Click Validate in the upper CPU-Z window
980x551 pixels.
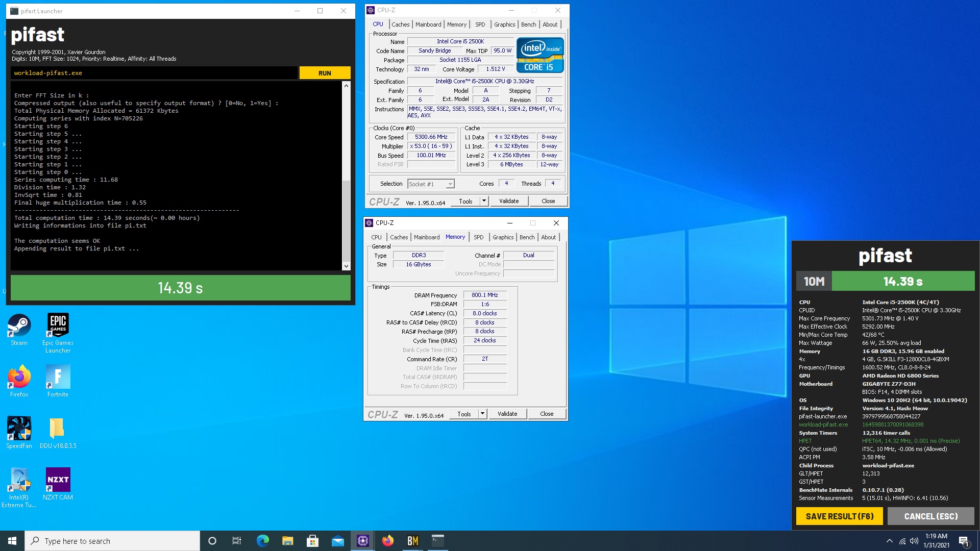(509, 201)
